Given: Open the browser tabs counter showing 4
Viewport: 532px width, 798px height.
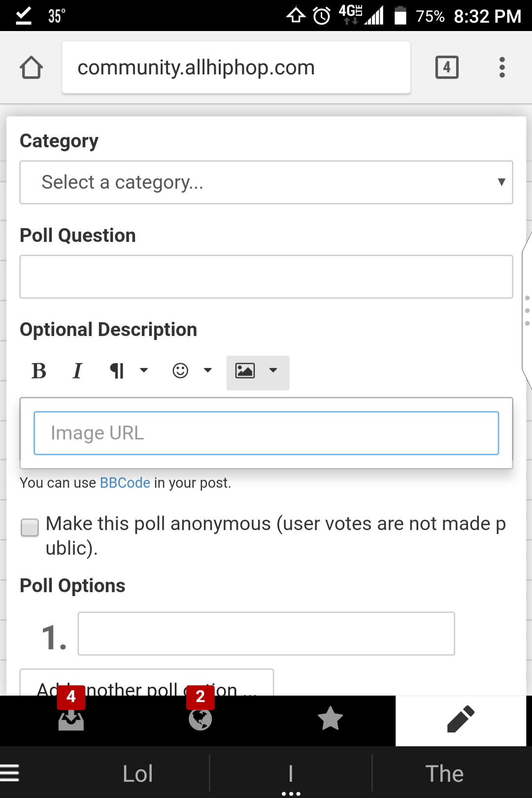Looking at the screenshot, I should pyautogui.click(x=447, y=67).
